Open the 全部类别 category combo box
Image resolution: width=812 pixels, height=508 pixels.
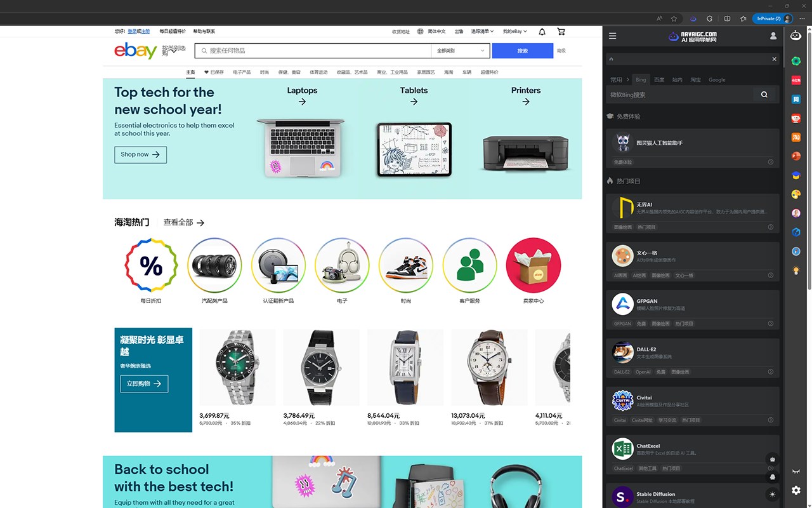click(x=461, y=51)
